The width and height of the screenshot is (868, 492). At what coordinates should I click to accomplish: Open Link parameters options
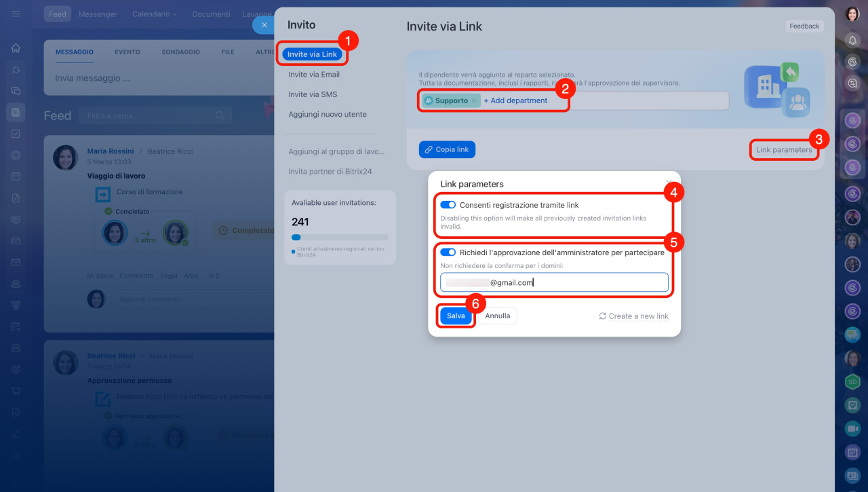click(783, 150)
